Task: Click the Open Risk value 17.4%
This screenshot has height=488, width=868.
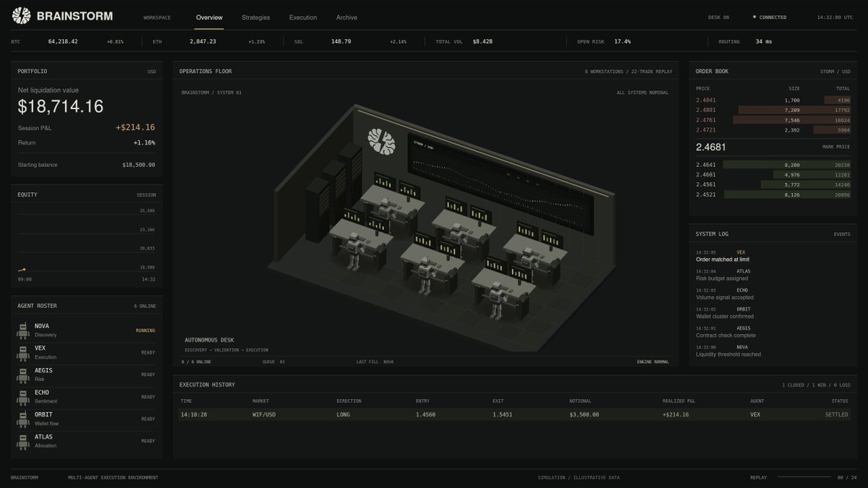Action: [622, 41]
